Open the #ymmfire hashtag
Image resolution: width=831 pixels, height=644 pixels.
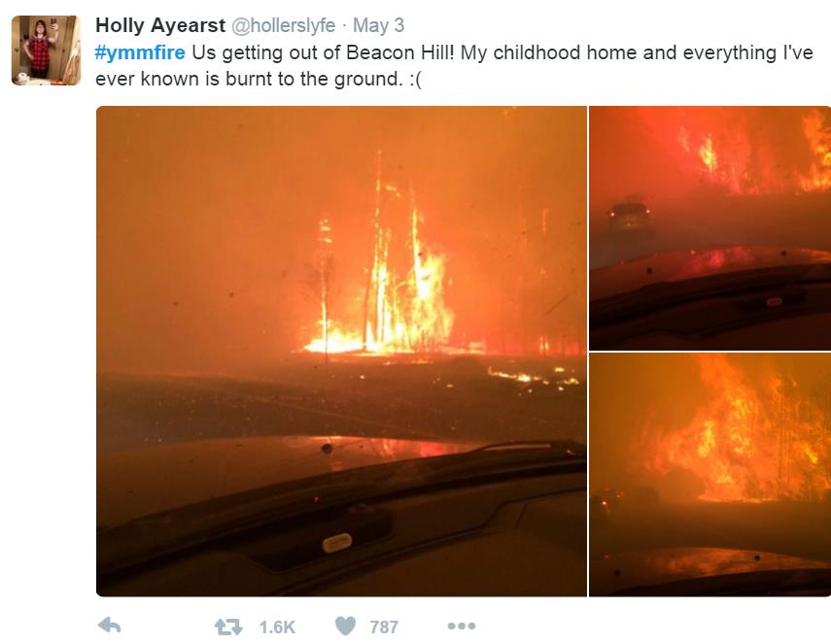(140, 52)
